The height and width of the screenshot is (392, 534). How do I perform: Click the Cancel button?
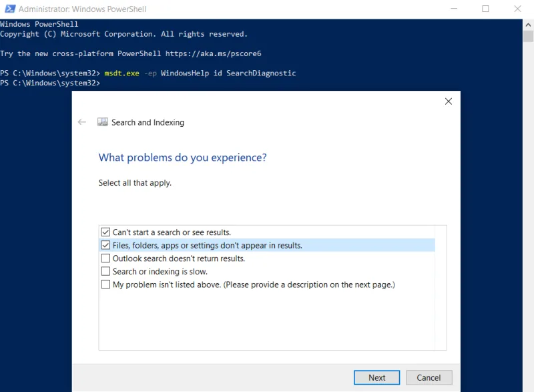(429, 377)
